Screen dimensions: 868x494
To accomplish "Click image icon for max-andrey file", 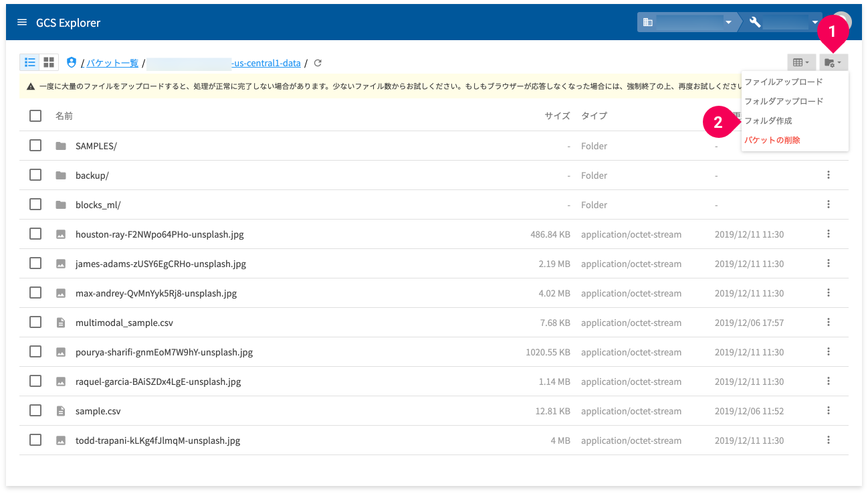I will pyautogui.click(x=61, y=293).
